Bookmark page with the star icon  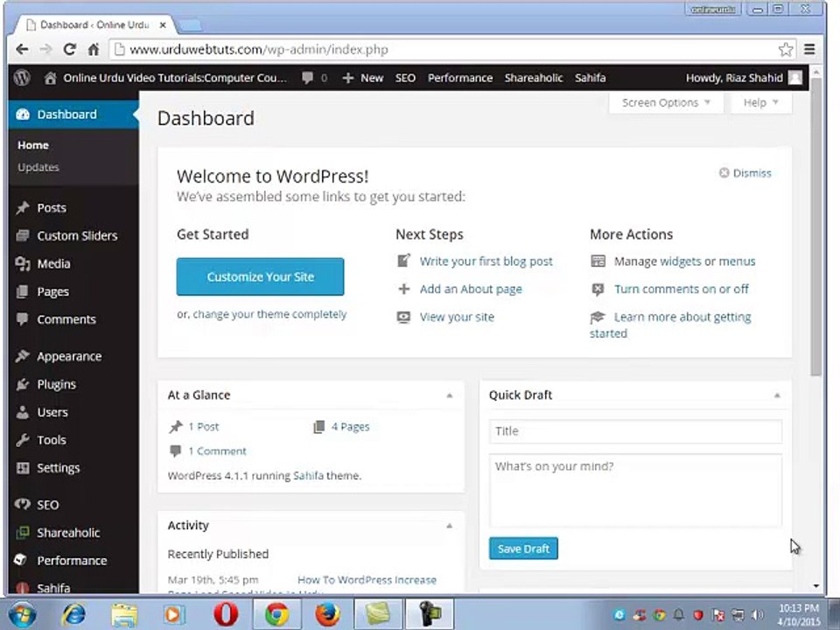pos(786,49)
